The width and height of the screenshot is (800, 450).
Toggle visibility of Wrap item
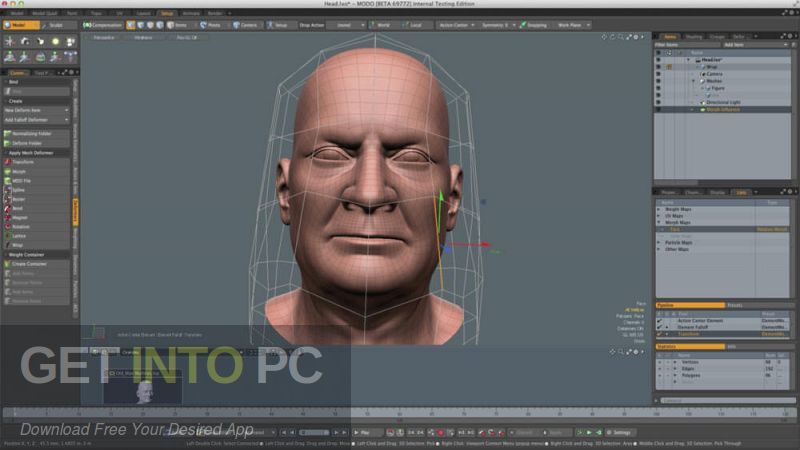pos(658,67)
